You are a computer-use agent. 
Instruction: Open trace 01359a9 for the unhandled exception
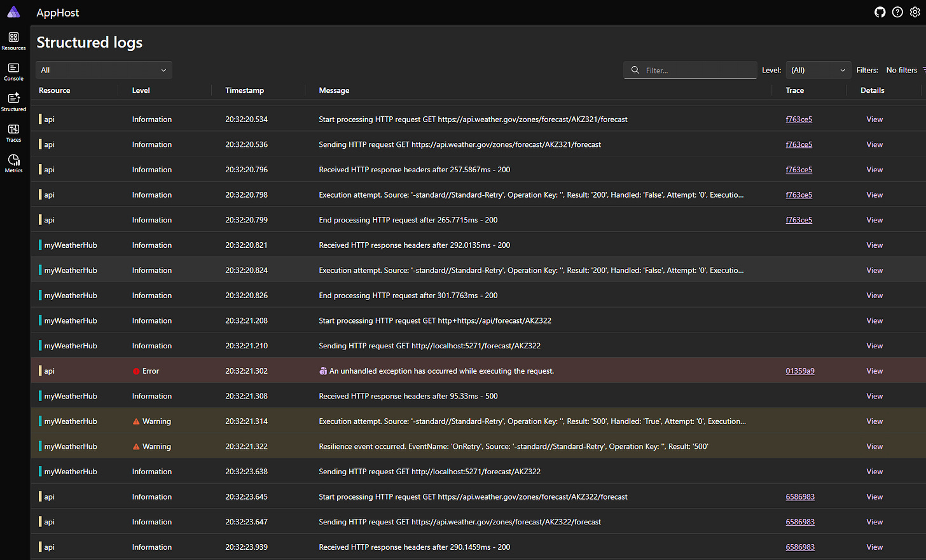pos(799,371)
